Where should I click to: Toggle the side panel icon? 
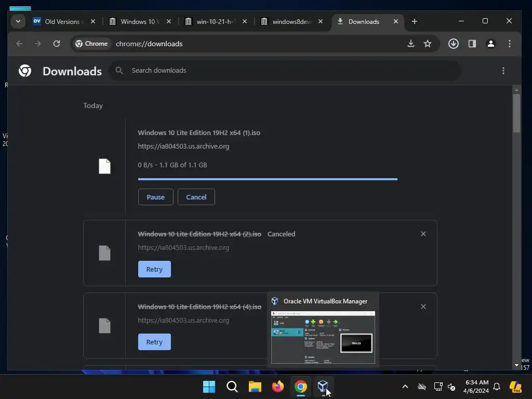tap(472, 44)
